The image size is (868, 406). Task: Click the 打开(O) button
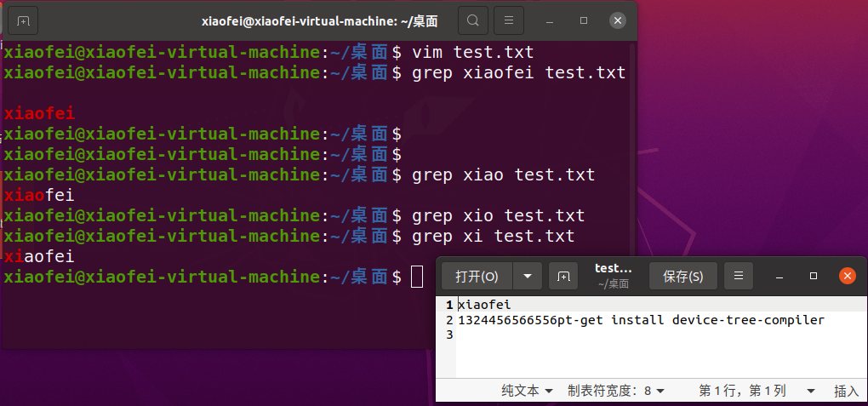pos(477,276)
